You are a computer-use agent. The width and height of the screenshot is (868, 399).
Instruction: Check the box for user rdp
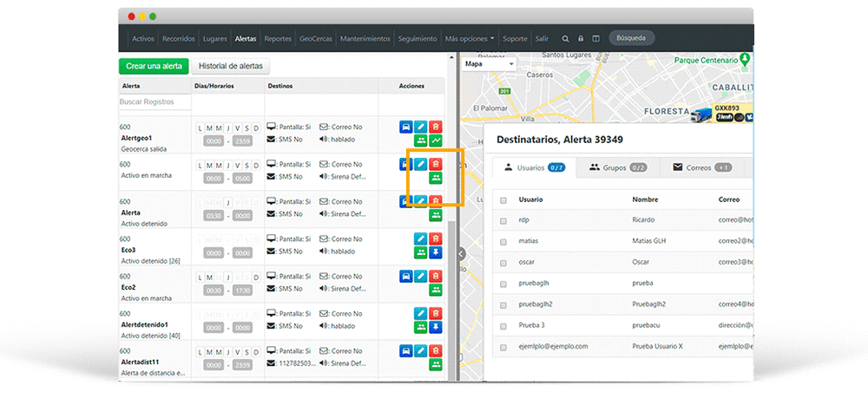pyautogui.click(x=503, y=220)
